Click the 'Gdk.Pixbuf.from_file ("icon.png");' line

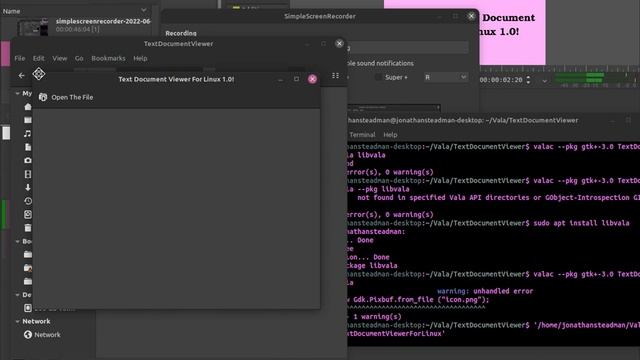click(421, 300)
